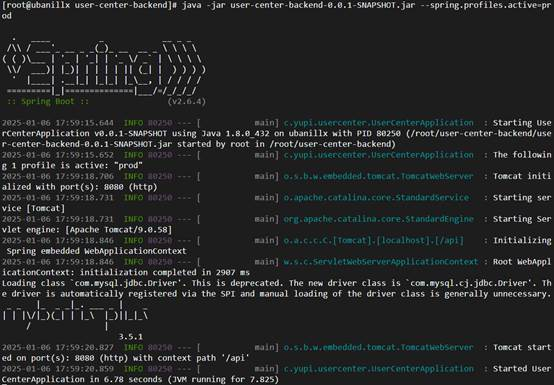Click the timestamp "17:59:15.644"
Image resolution: width=554 pixels, height=385 pixels.
click(85, 123)
